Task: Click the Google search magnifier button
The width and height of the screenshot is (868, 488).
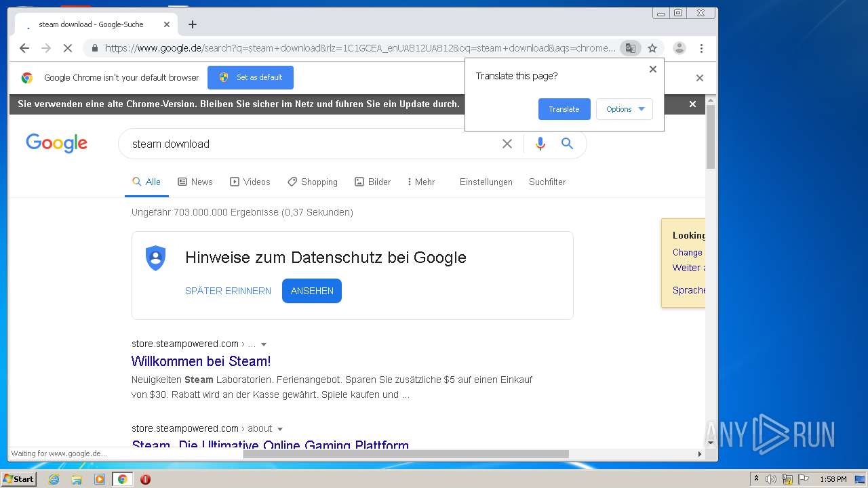Action: tap(568, 144)
